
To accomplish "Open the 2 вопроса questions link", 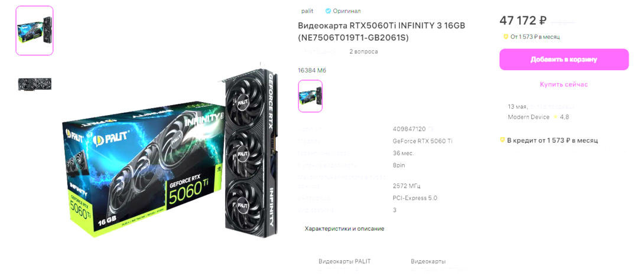I will pyautogui.click(x=363, y=52).
